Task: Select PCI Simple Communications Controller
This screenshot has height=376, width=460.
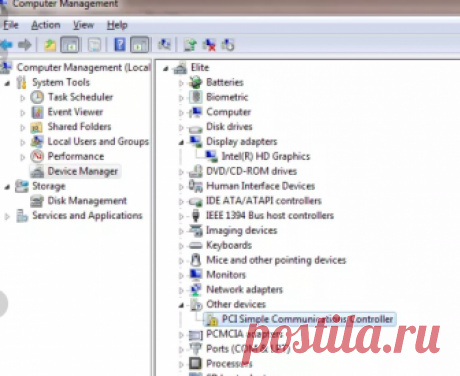Action: pos(307,319)
